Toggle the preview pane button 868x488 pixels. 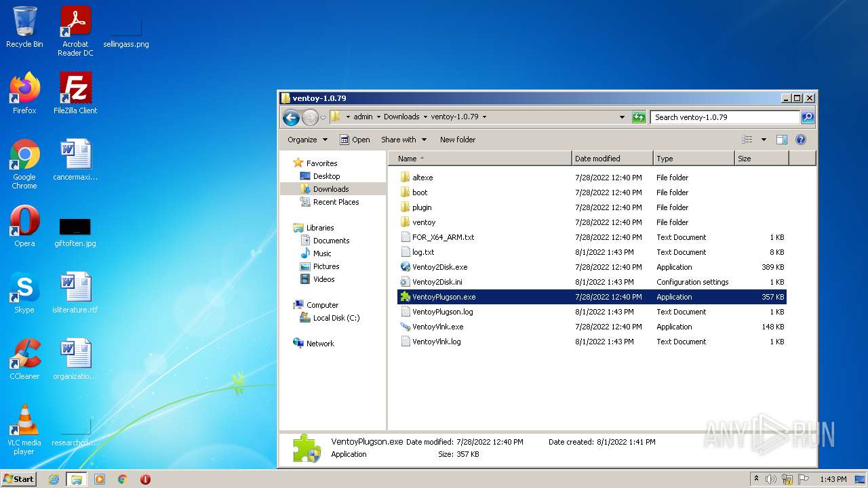(x=781, y=140)
